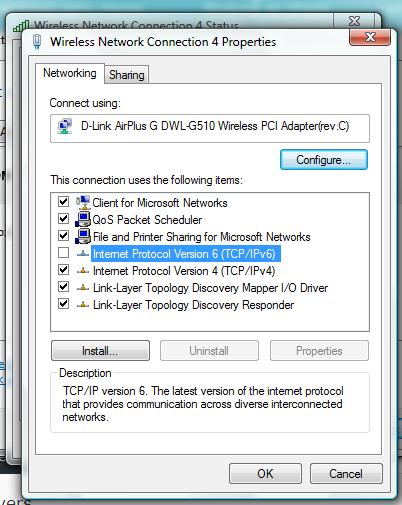This screenshot has height=505, width=402.
Task: Click the QoS Packet Scheduler icon
Action: click(x=83, y=219)
